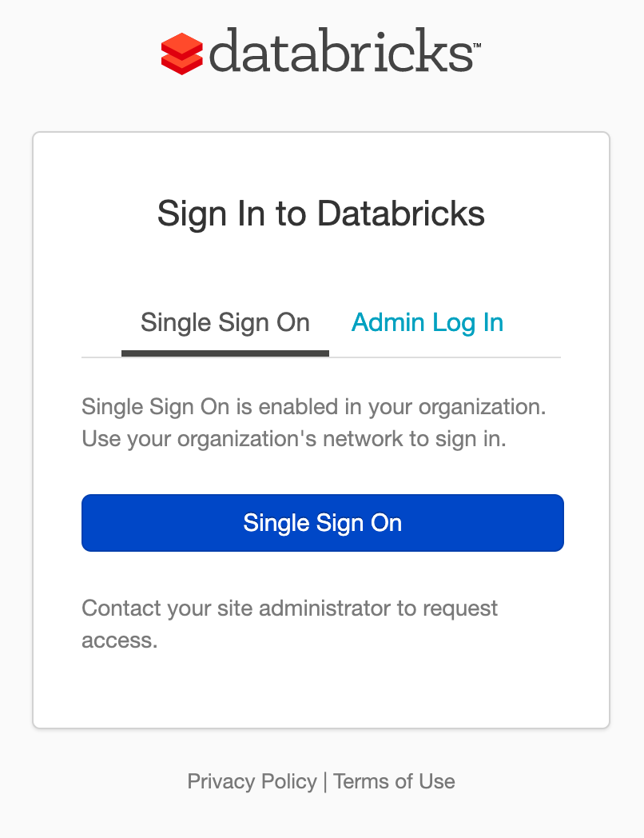Click the TM trademark symbol after databricks
The height and width of the screenshot is (838, 644).
tap(477, 46)
